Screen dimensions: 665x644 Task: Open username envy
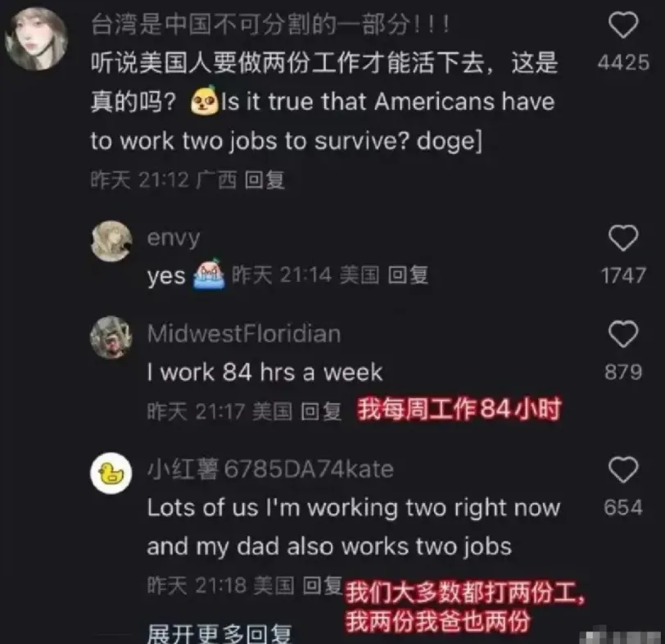point(173,238)
